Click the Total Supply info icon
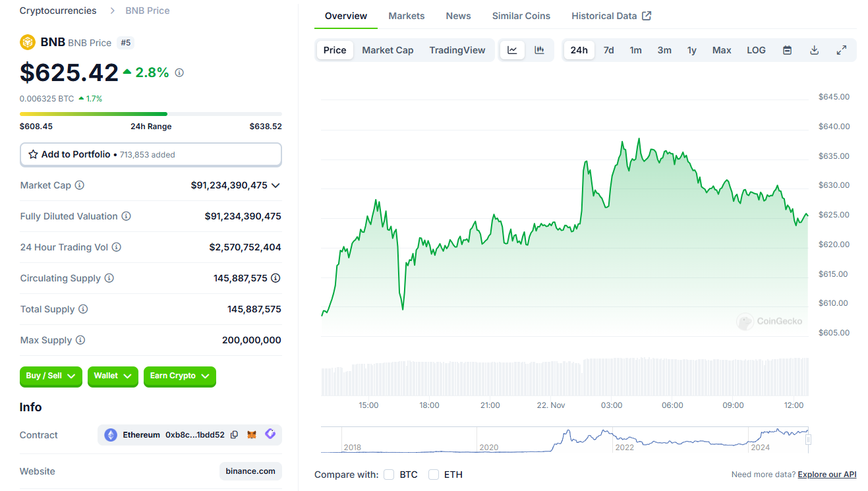Screen dimensions: 868x491 83,309
